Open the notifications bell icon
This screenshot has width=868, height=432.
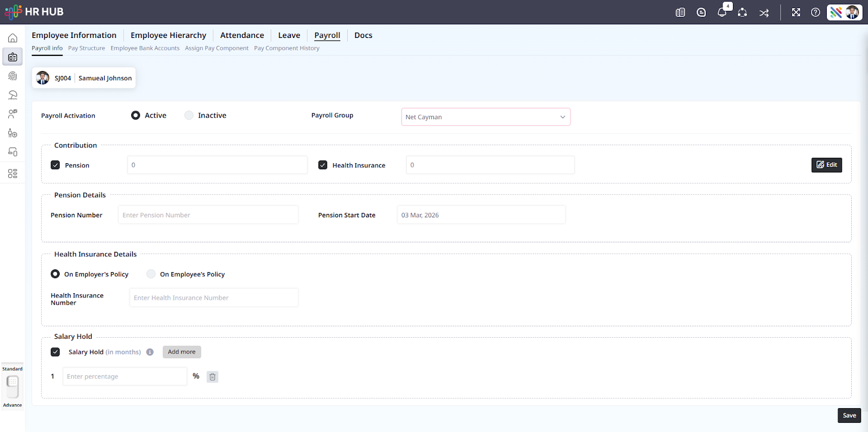[722, 12]
